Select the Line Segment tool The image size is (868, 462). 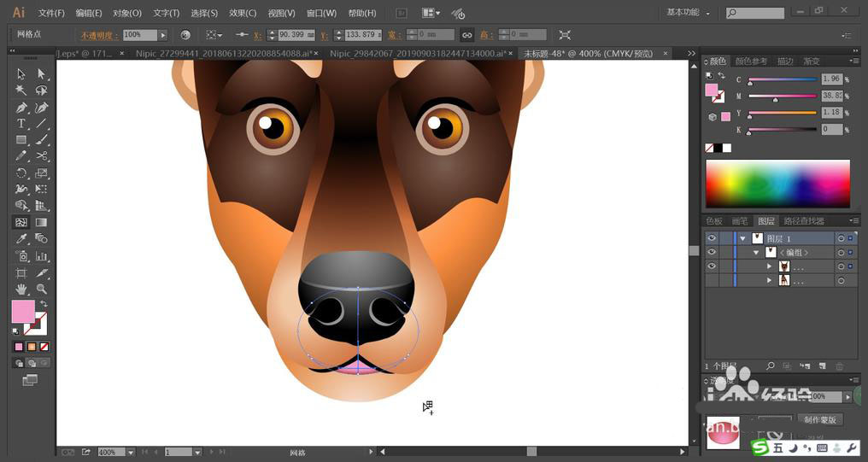(x=41, y=123)
